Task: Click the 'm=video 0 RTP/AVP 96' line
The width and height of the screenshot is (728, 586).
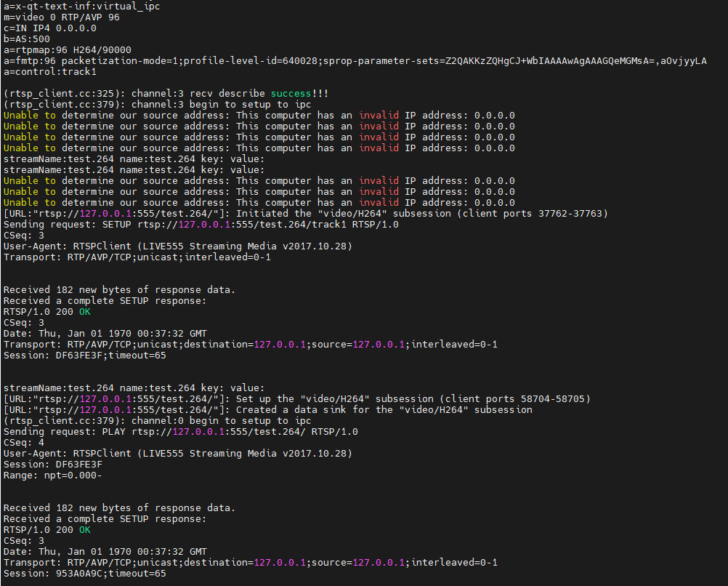Action: [x=61, y=17]
